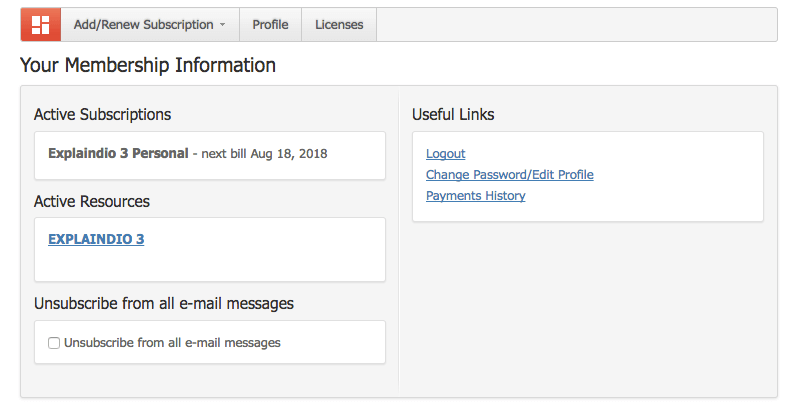Open the EXPLAINDIO 3 resource link
Image resolution: width=797 pixels, height=420 pixels.
click(x=96, y=239)
